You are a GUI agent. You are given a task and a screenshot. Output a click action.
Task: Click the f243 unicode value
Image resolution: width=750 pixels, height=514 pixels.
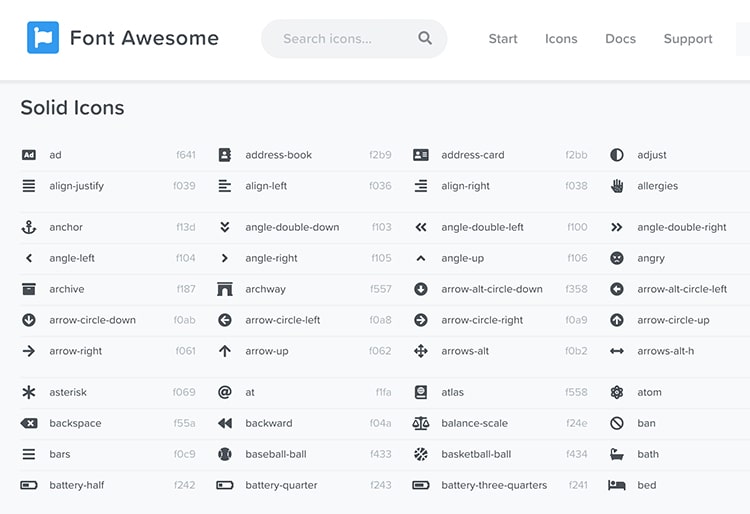pyautogui.click(x=381, y=485)
